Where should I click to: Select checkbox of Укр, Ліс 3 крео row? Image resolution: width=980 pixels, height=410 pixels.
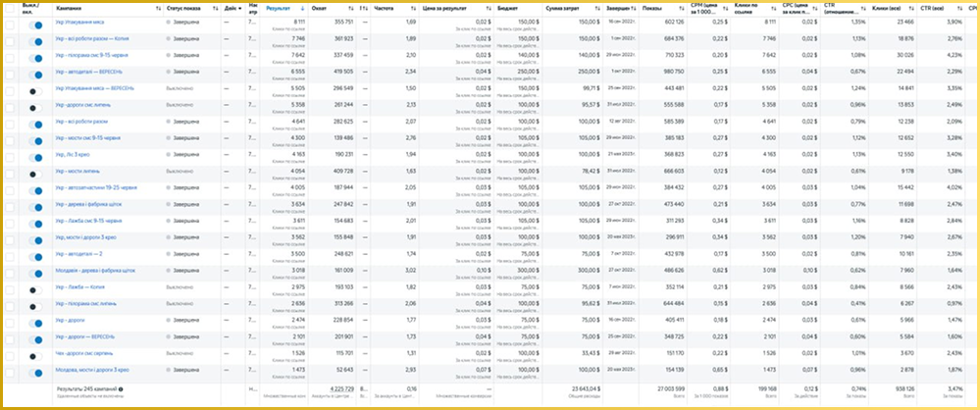click(x=10, y=158)
